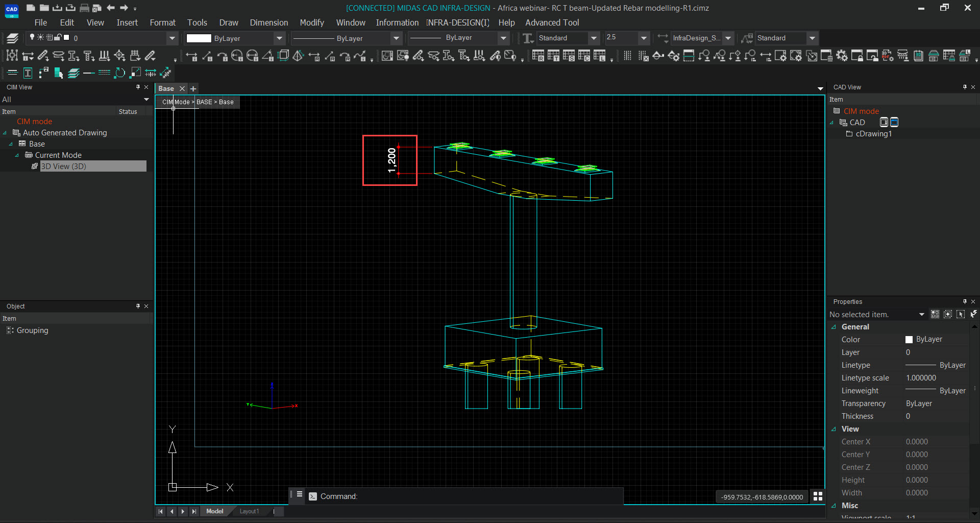This screenshot has height=523, width=980.
Task: Click the New file icon in quick access
Action: coord(31,8)
